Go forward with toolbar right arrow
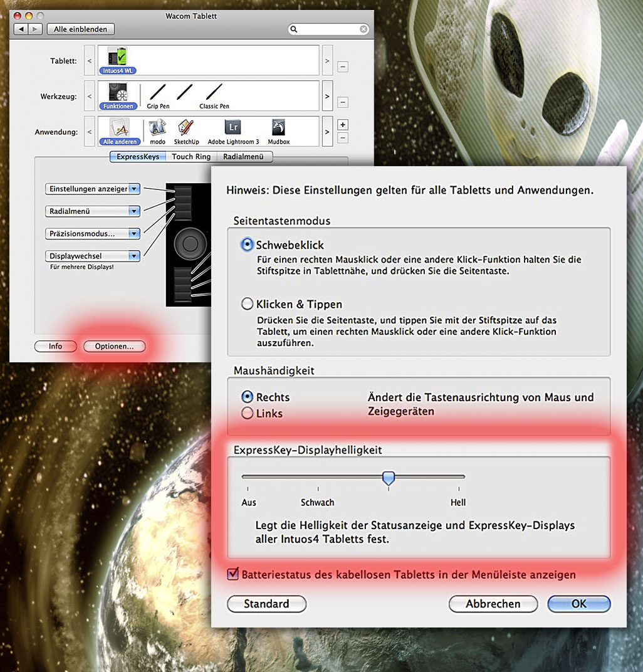This screenshot has width=643, height=672. 35,29
